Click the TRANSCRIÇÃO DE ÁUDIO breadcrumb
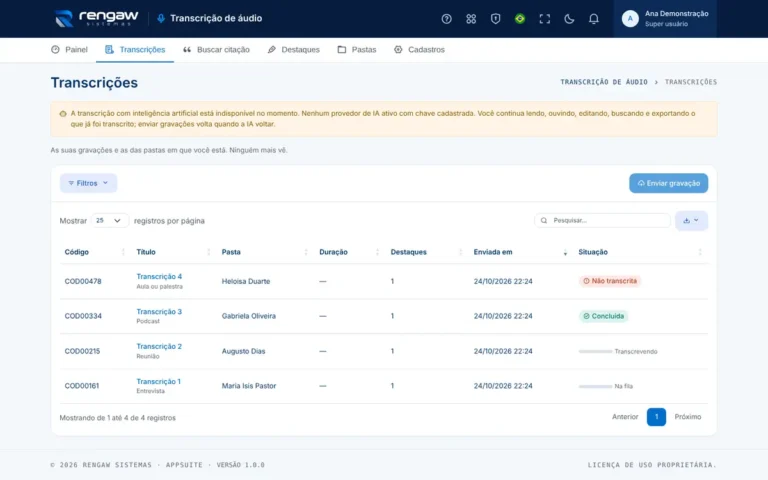 point(604,82)
